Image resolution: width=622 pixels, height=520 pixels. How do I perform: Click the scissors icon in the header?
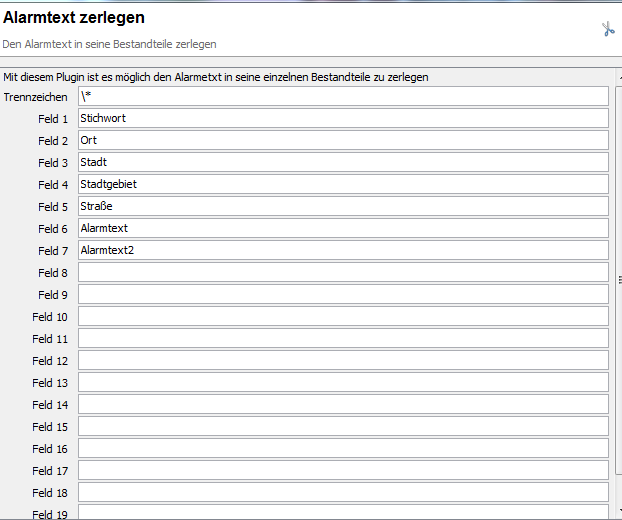click(x=608, y=29)
